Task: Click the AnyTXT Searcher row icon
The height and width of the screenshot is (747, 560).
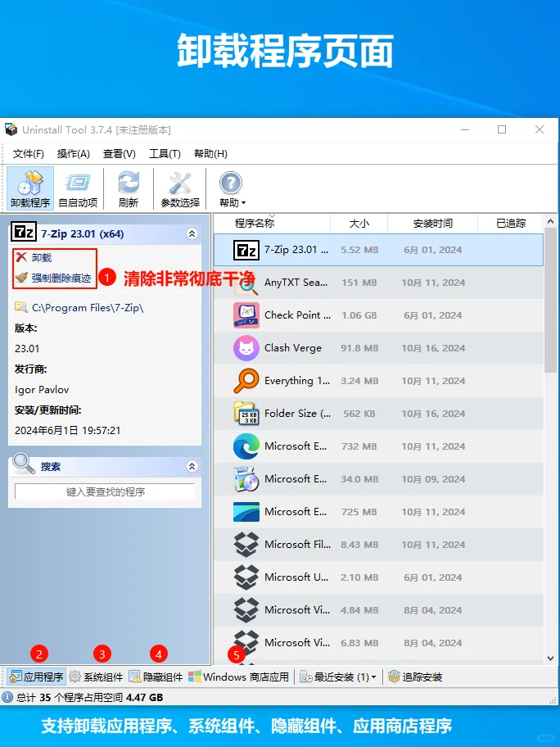Action: tap(246, 283)
